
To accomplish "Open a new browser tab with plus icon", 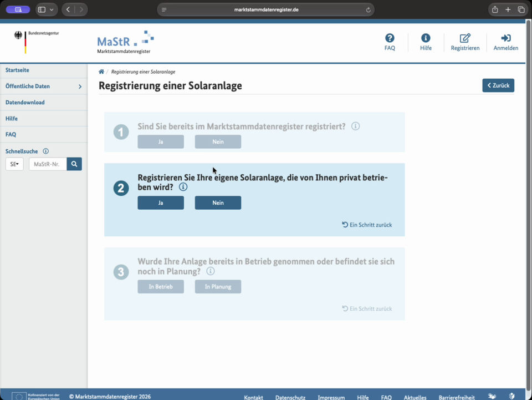I will (x=508, y=9).
